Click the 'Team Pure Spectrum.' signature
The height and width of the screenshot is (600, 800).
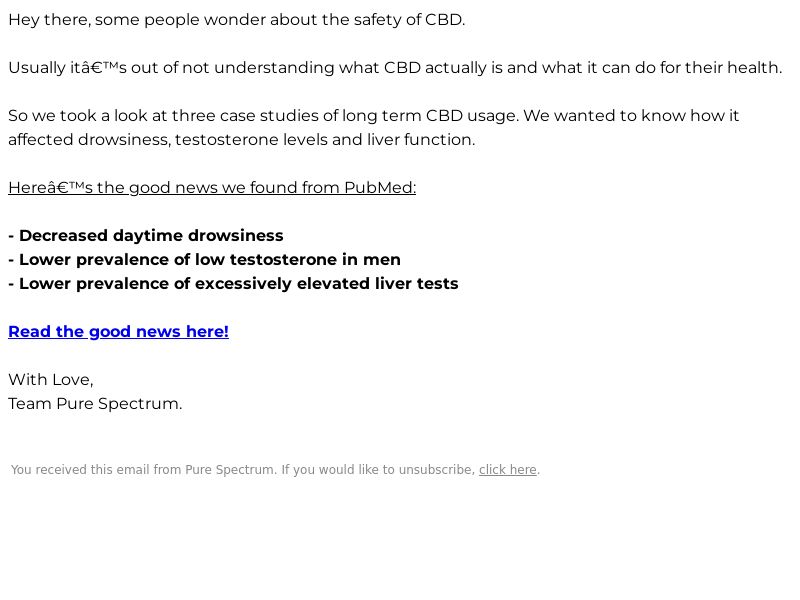click(x=95, y=404)
